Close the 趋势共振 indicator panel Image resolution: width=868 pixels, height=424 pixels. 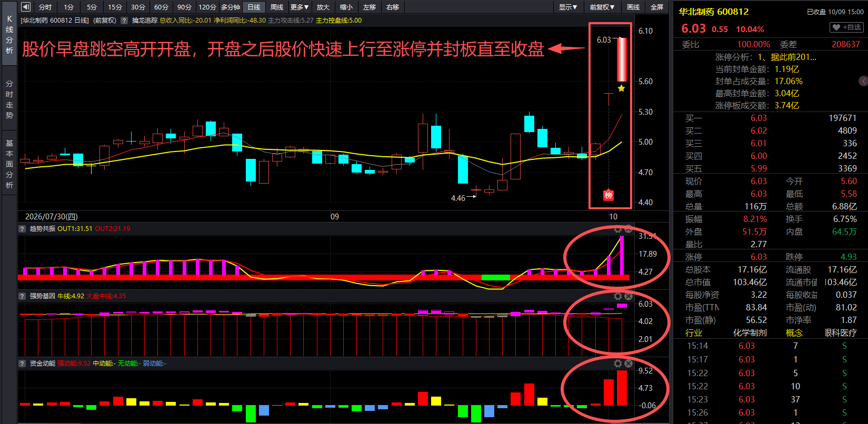(628, 229)
